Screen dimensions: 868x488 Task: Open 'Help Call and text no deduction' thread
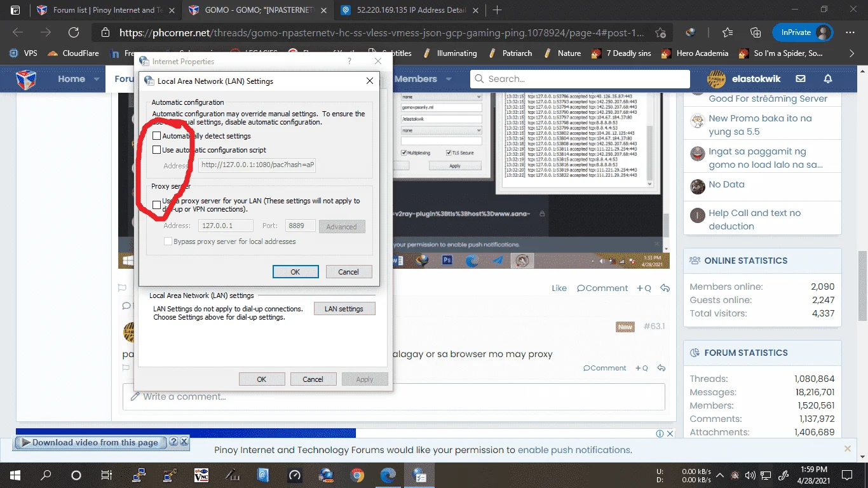(x=755, y=220)
